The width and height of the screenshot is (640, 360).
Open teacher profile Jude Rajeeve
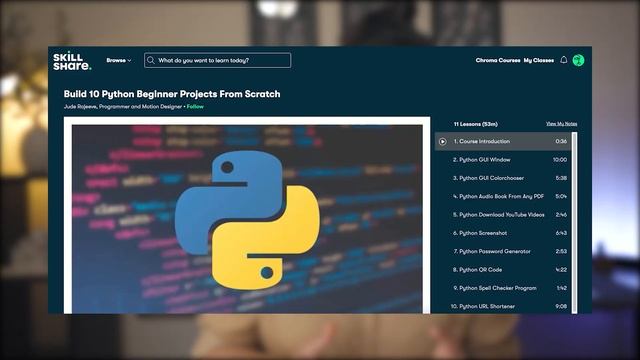coord(81,107)
